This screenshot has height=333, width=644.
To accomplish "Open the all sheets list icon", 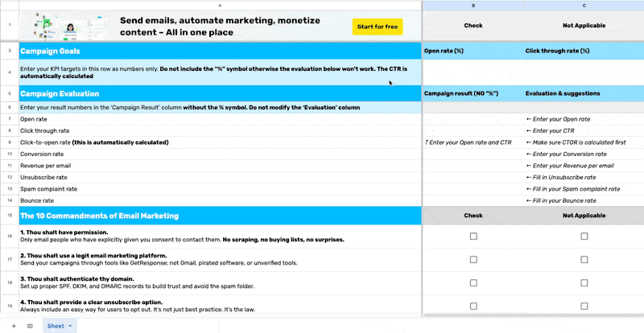I will click(x=30, y=326).
